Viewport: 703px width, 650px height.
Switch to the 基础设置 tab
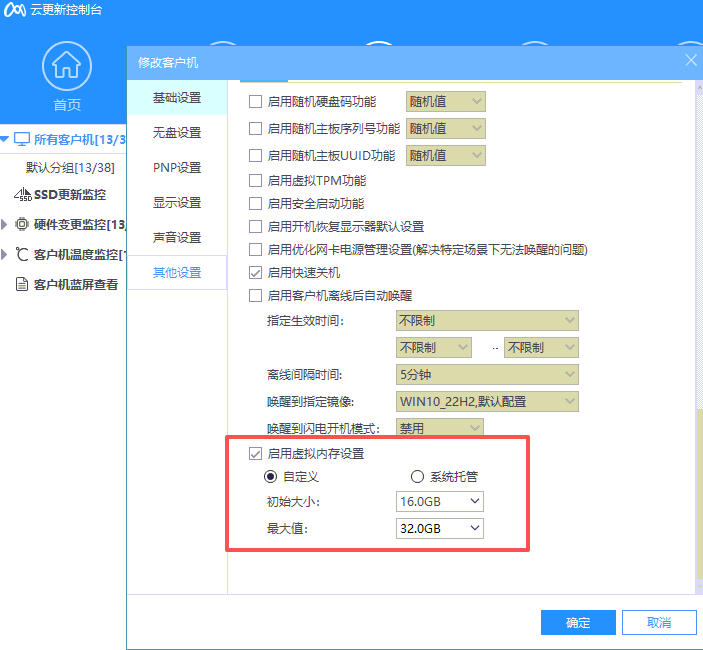[x=177, y=97]
